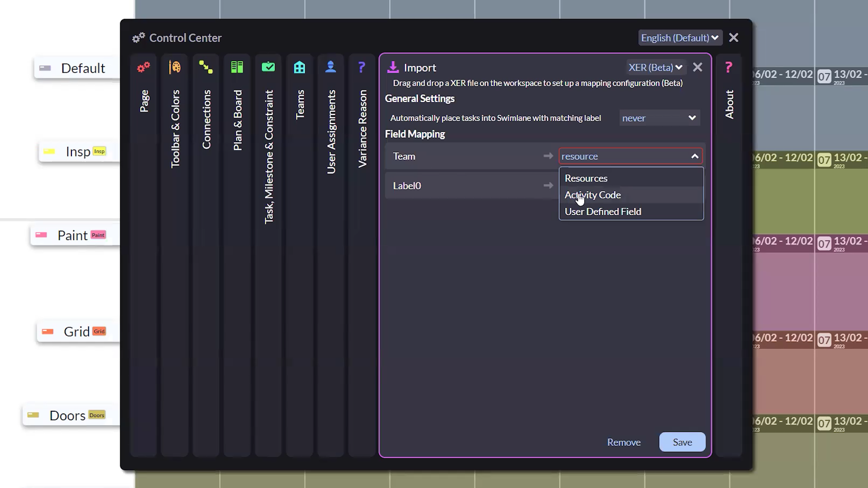Click the Default swimlane color chip
868x488 pixels.
point(45,68)
